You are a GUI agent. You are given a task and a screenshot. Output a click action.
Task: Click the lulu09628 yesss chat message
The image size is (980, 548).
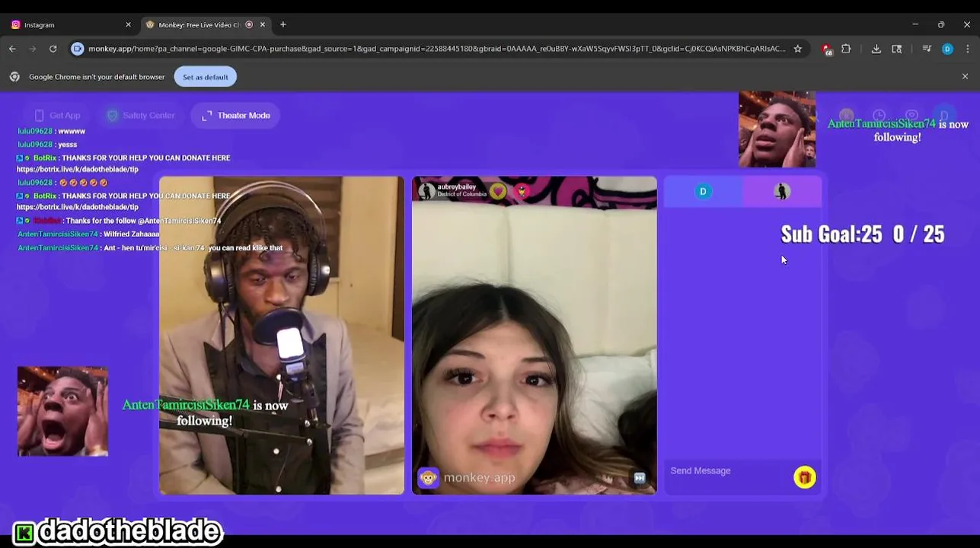pyautogui.click(x=47, y=144)
